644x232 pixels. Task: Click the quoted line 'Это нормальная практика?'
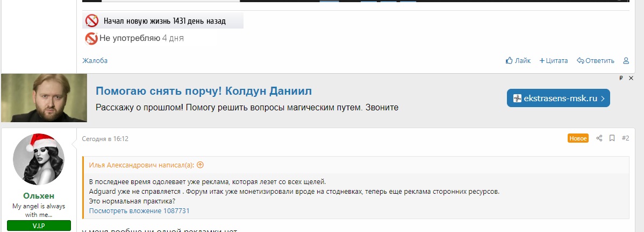tap(132, 201)
